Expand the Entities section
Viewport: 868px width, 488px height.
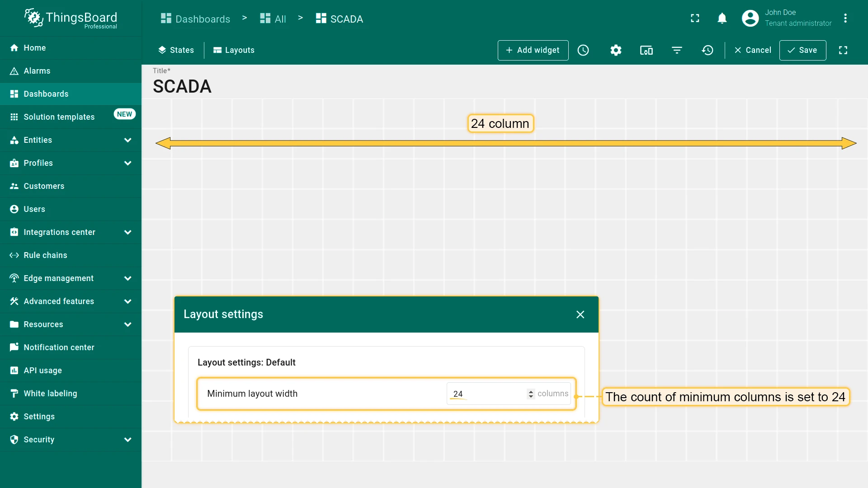(128, 140)
